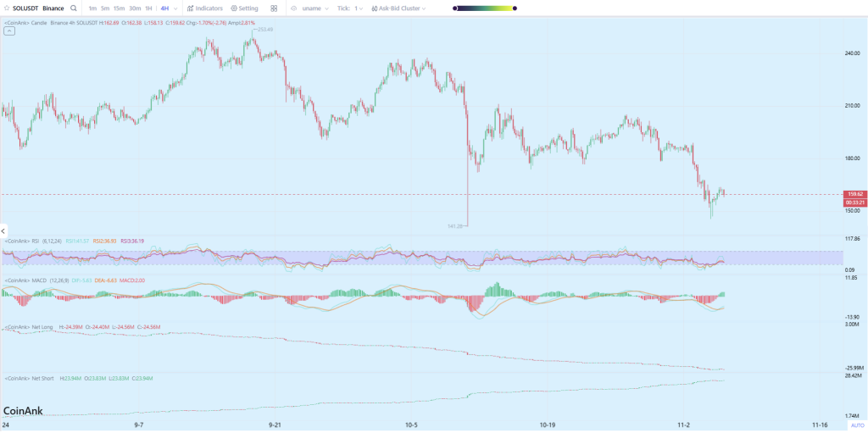This screenshot has width=868, height=433.
Task: Collapse the candle legend with the chevron button
Action: pyautogui.click(x=8, y=30)
